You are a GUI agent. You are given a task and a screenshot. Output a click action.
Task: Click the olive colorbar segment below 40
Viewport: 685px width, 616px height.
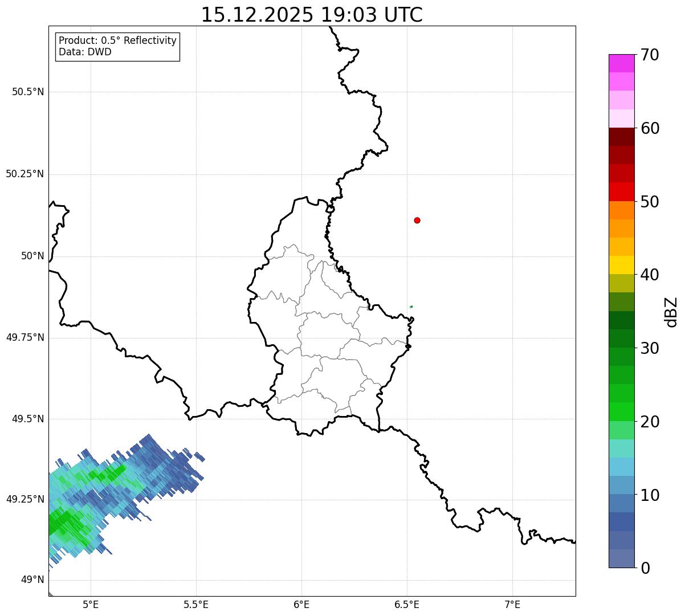coord(621,283)
